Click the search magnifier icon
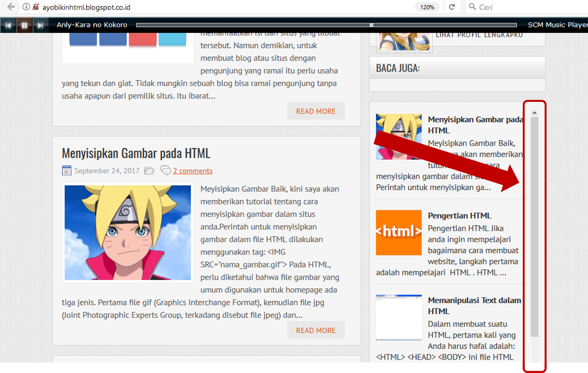588x373 pixels. click(472, 7)
